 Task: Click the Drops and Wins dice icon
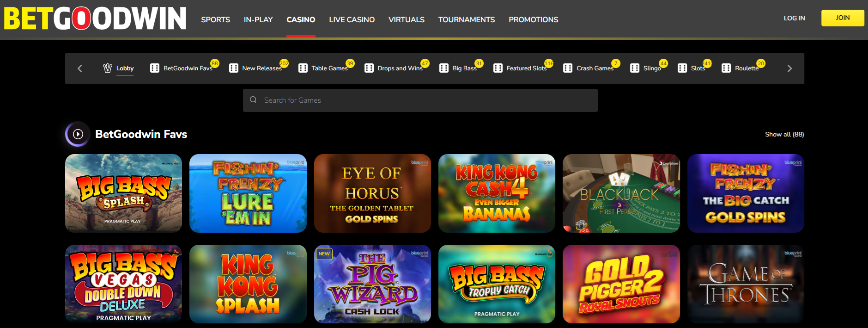(369, 68)
